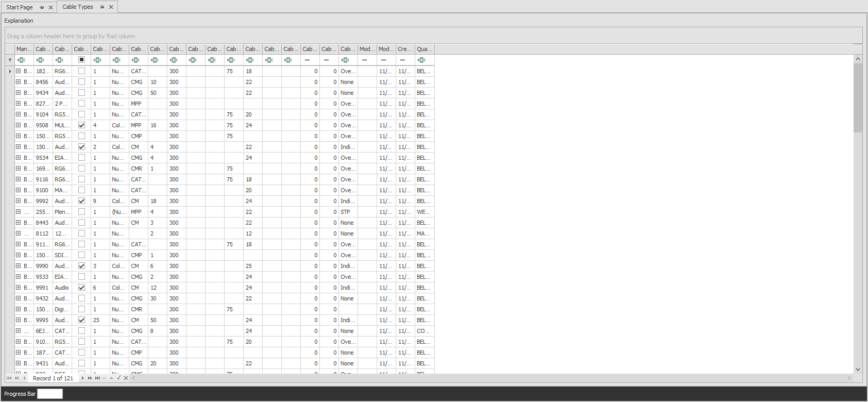Expand the 9116 row details

pyautogui.click(x=18, y=179)
